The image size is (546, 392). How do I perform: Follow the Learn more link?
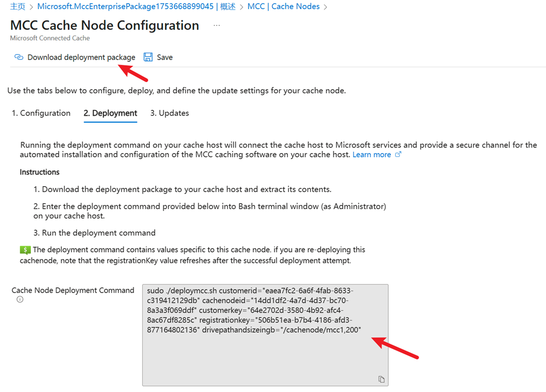coord(372,154)
